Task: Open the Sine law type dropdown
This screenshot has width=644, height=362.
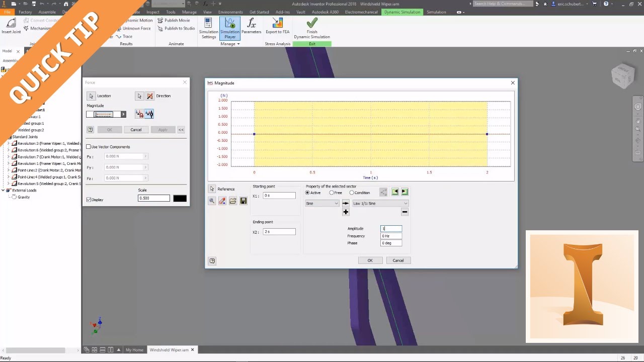Action: [x=323, y=203]
